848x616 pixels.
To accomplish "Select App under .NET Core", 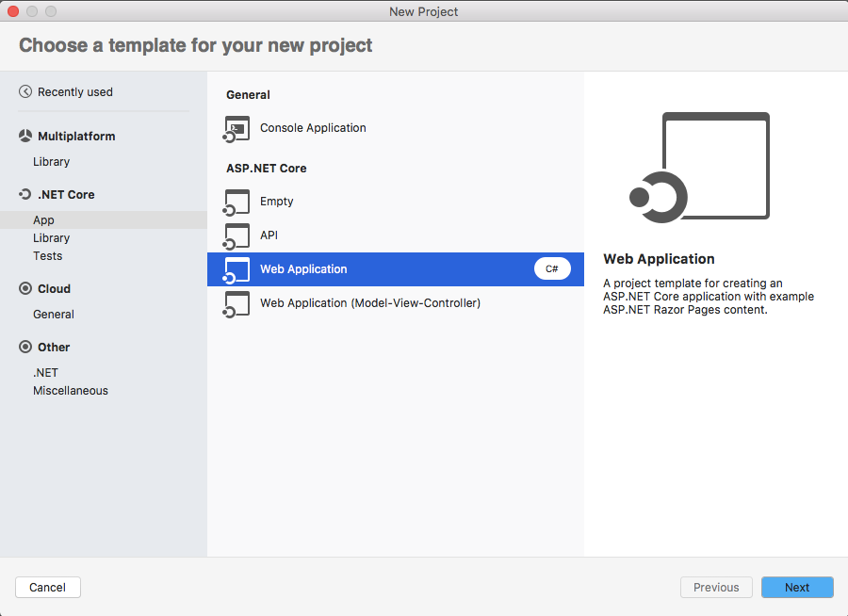I will click(x=104, y=220).
